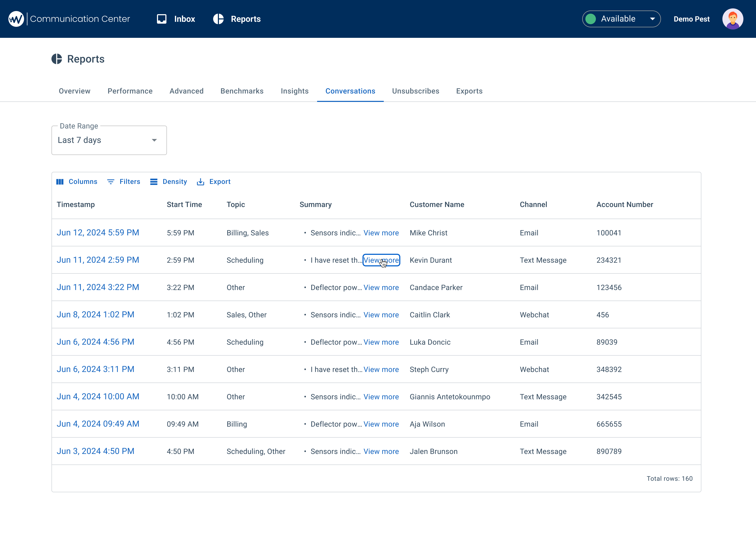756x538 pixels.
Task: Export the table using the download icon
Action: (x=201, y=182)
